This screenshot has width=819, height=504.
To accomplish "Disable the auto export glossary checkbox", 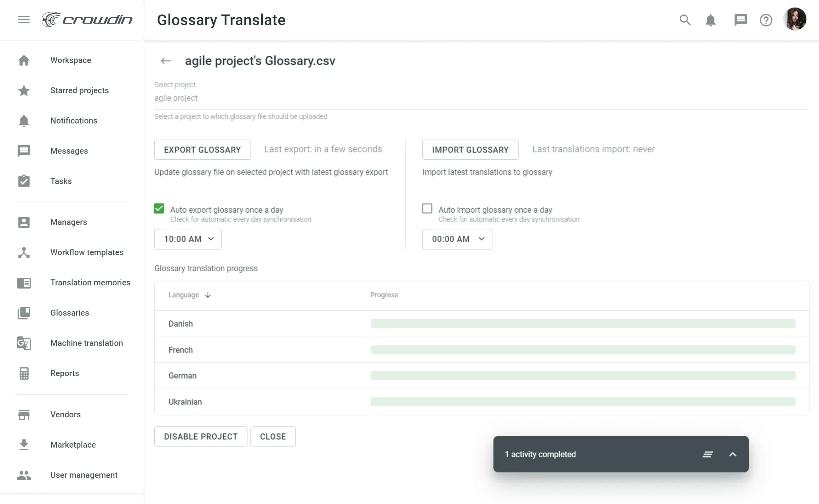I will point(159,208).
